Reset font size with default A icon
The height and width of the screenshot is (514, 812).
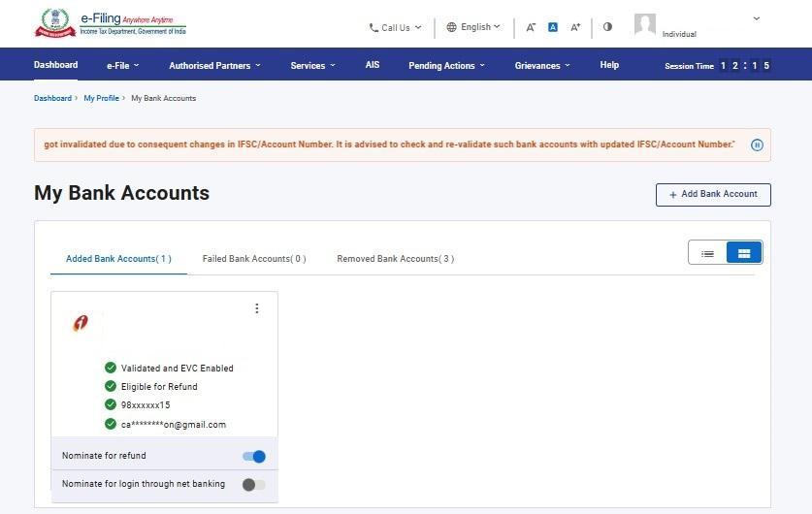[553, 27]
